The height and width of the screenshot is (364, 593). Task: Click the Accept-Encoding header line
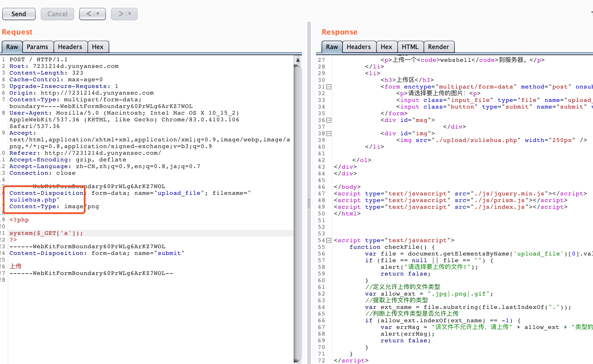point(68,160)
